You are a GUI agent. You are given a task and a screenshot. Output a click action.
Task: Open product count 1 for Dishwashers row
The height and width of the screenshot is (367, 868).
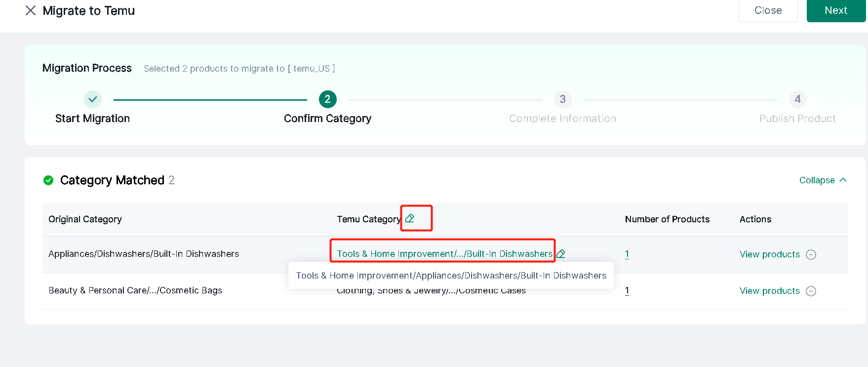[x=627, y=254]
